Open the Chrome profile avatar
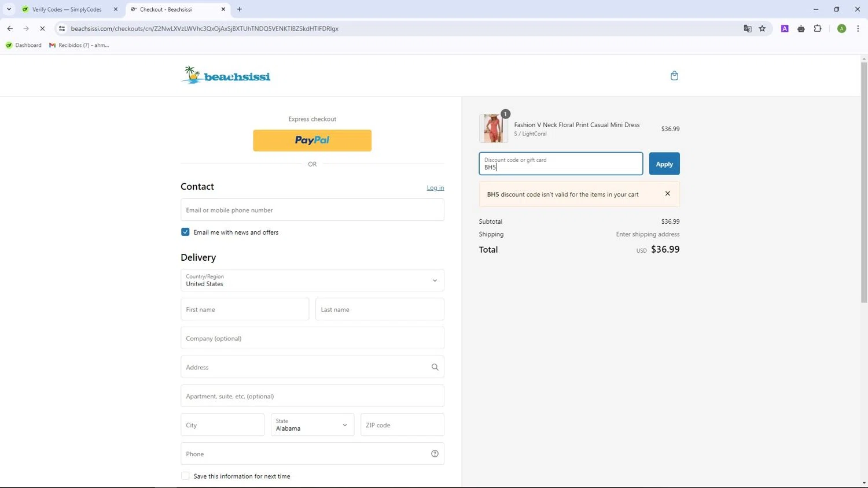 (x=841, y=28)
